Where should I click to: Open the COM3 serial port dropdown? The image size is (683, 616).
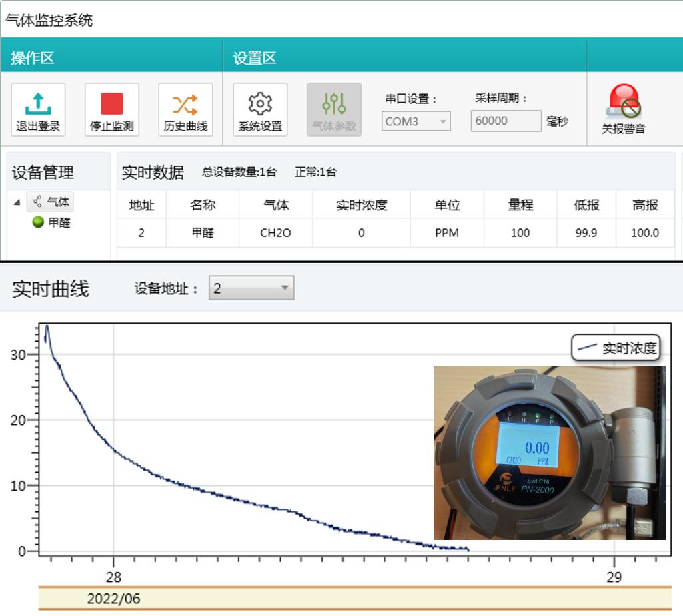click(x=416, y=121)
